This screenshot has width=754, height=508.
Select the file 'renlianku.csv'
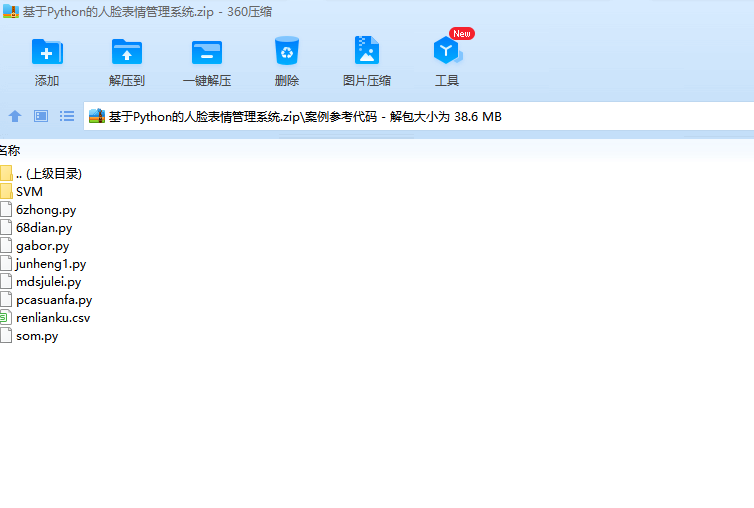click(53, 318)
